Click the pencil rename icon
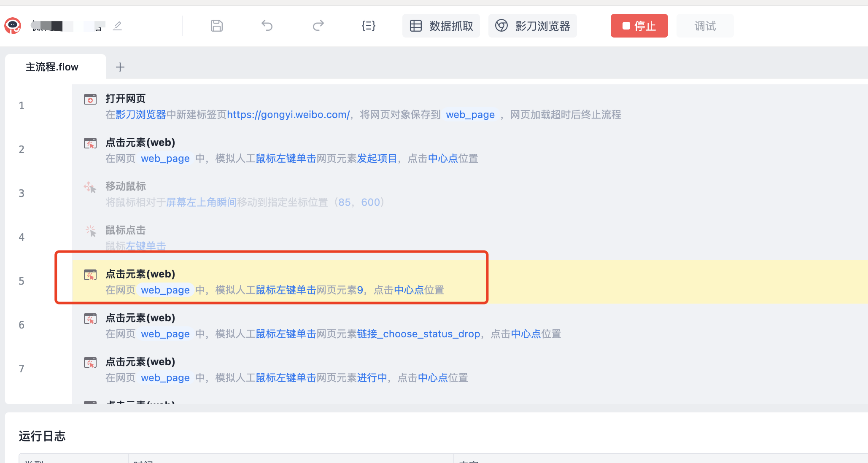The height and width of the screenshot is (463, 868). pos(117,26)
